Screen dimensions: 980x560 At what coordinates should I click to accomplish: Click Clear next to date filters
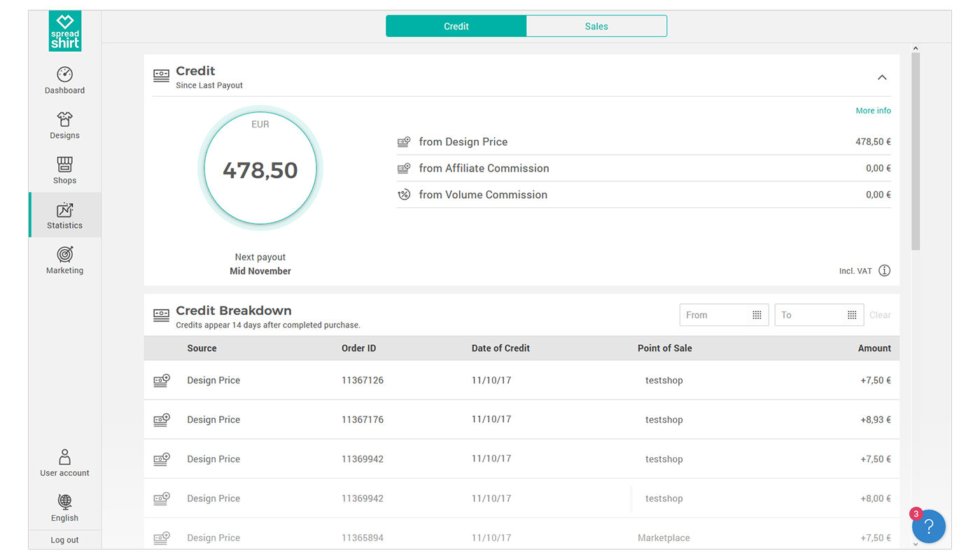pos(880,315)
